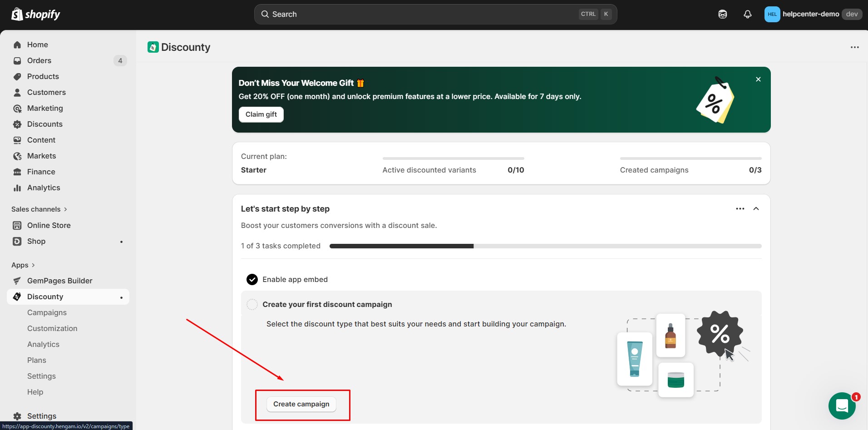Click the helpcenter-demo account avatar

(772, 14)
